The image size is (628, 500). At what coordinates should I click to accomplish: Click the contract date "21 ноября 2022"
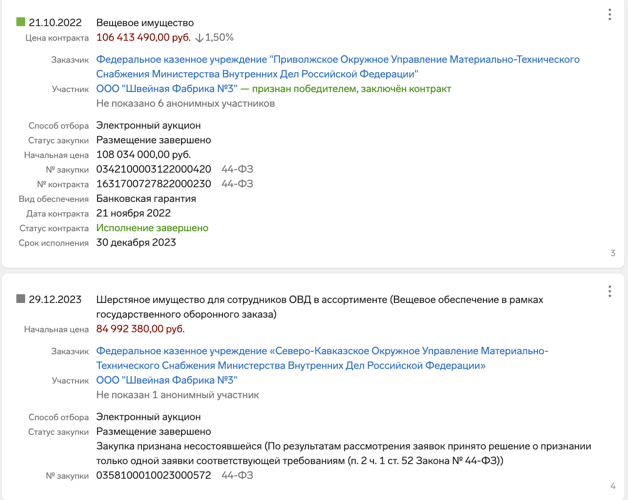click(133, 213)
